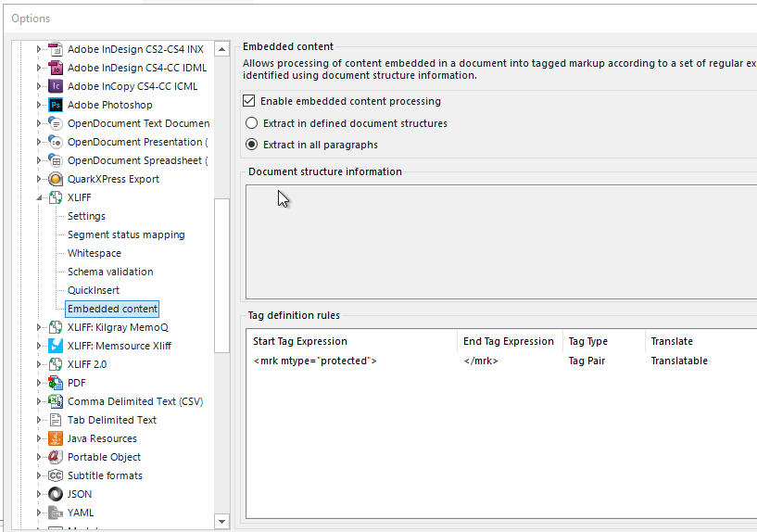Click the Translate column header

(x=700, y=341)
